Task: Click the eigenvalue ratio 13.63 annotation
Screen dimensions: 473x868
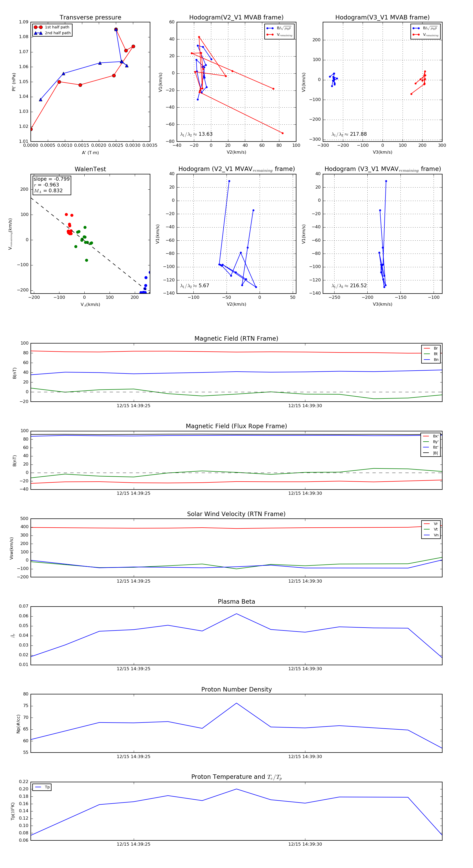Action: click(196, 134)
